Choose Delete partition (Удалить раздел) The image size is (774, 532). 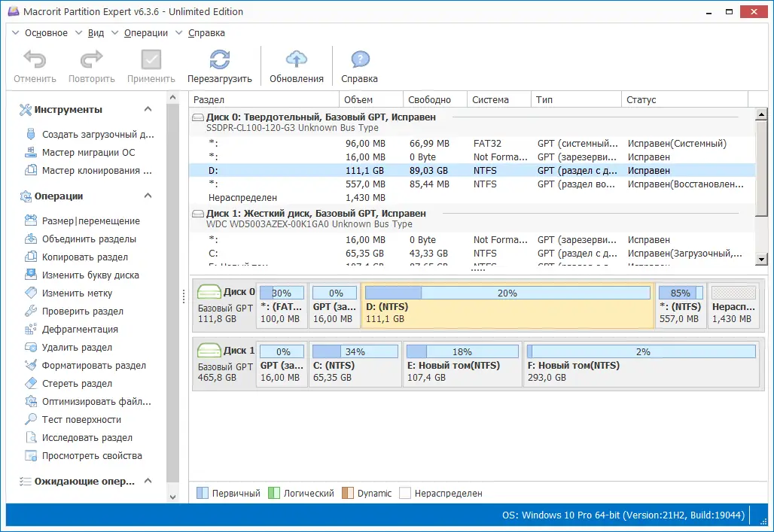coord(77,348)
